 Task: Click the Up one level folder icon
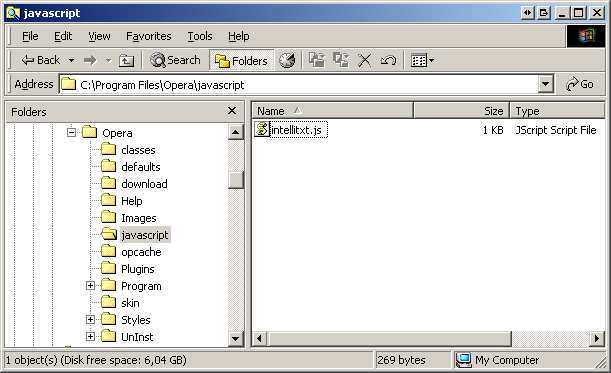pos(126,60)
